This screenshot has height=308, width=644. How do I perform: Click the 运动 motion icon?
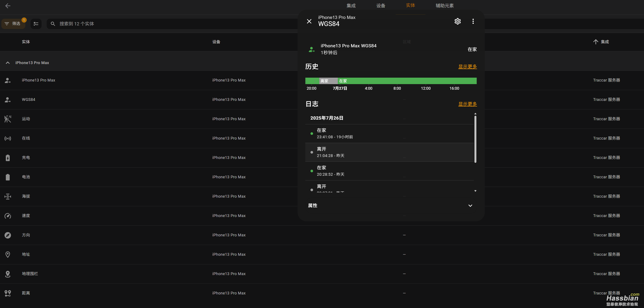[8, 119]
